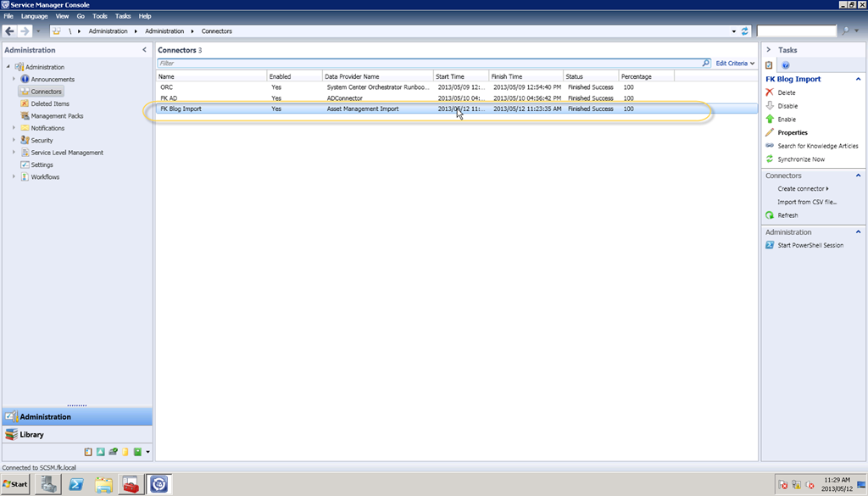Click the blue help icon in Tasks pane
This screenshot has width=868, height=496.
[786, 65]
